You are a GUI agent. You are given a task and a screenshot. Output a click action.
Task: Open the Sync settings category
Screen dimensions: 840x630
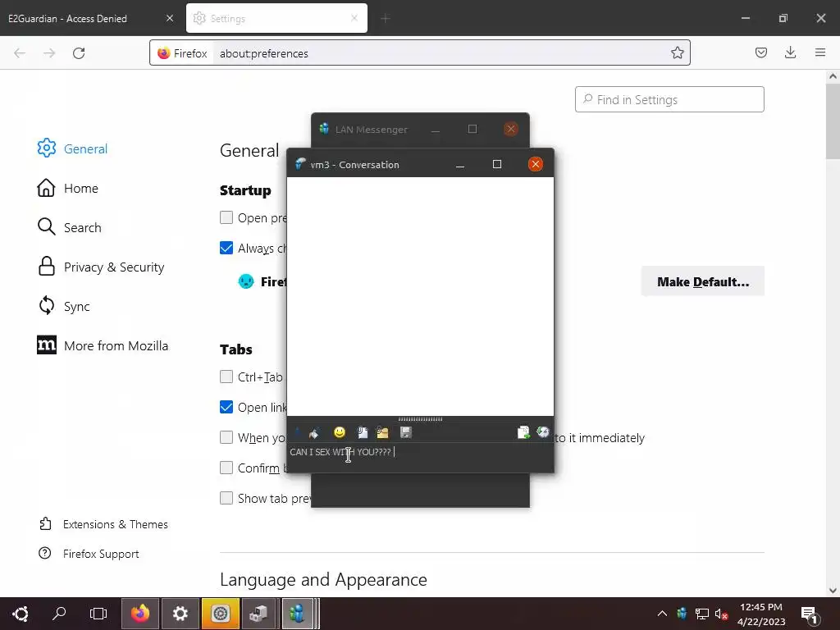tap(63, 306)
